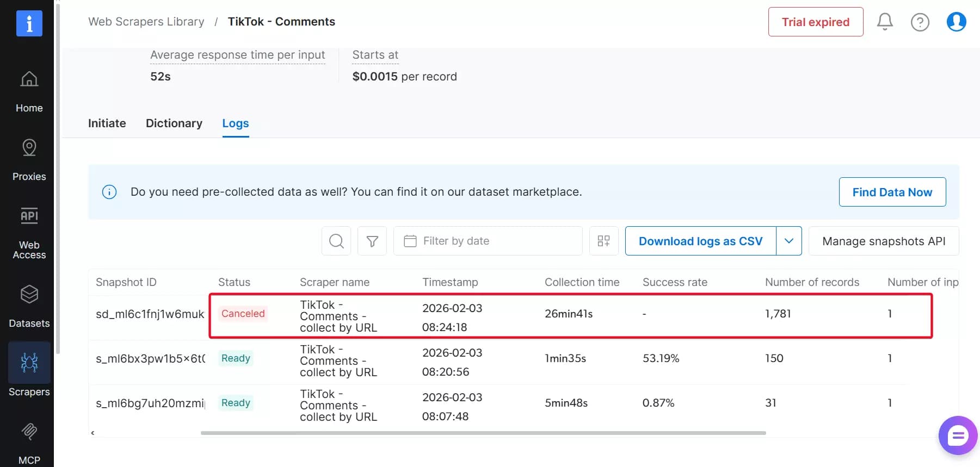The image size is (980, 467).
Task: Click snapshot ID s_ml6bg7uh20mzmi
Action: click(150, 403)
